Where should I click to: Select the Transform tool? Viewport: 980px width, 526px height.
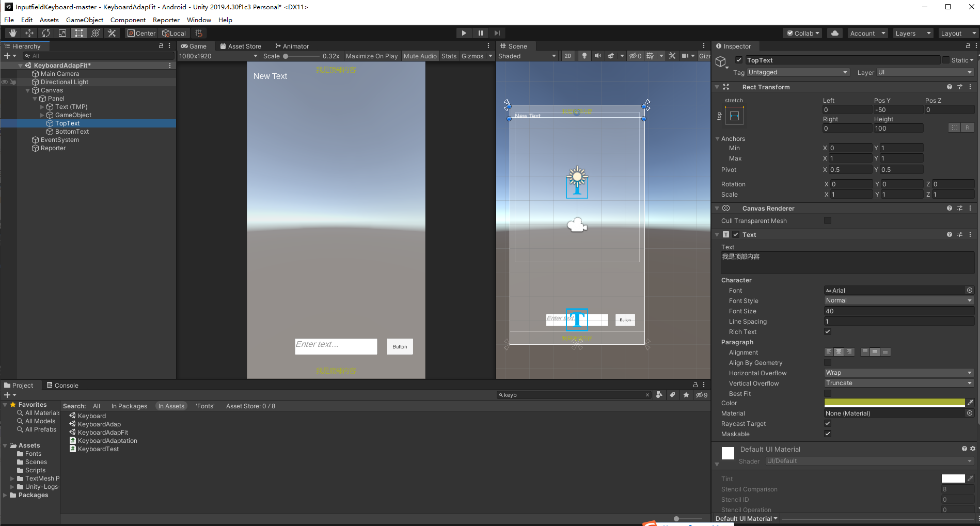point(96,33)
